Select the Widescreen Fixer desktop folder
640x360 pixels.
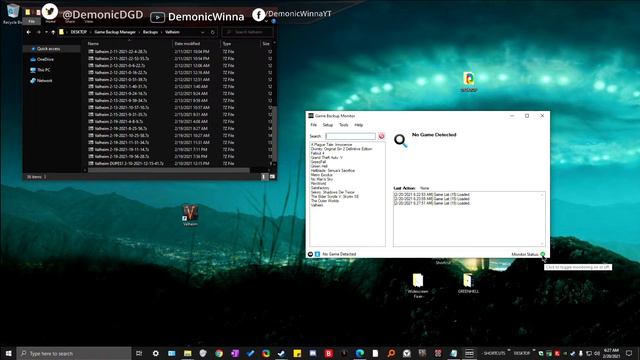[418, 286]
